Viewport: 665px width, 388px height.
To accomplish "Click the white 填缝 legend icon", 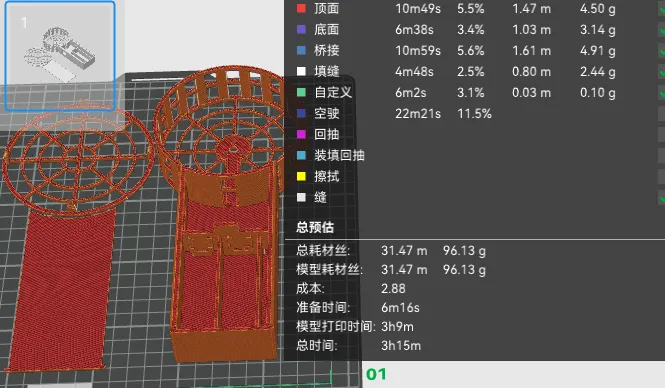I will point(301,71).
